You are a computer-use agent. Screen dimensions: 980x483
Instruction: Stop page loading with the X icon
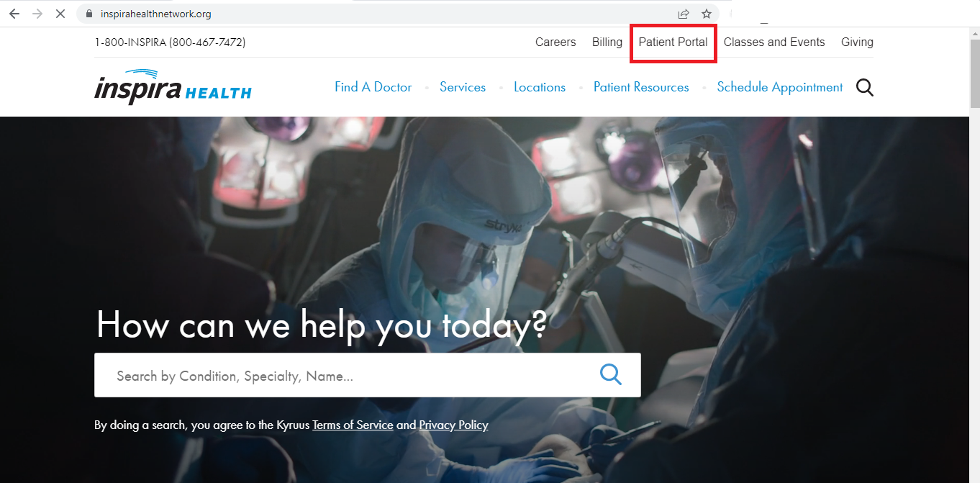(x=60, y=13)
